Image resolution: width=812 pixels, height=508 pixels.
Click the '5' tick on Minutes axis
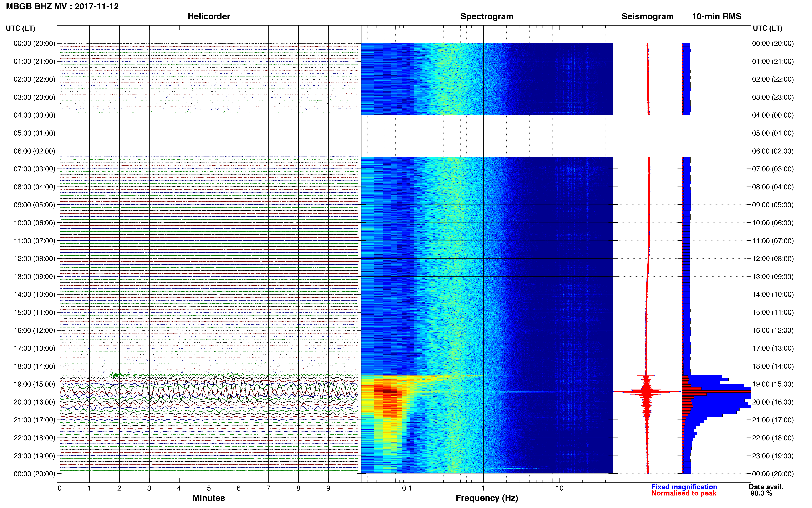[209, 488]
